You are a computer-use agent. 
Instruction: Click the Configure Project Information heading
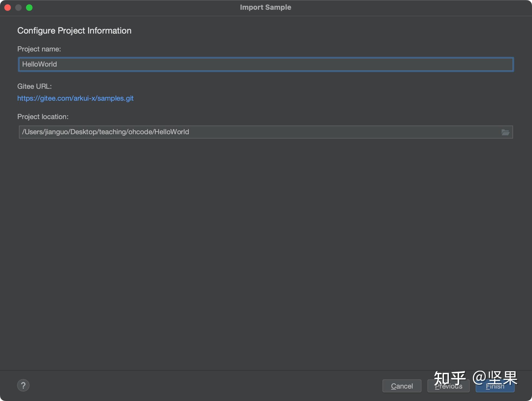click(74, 31)
